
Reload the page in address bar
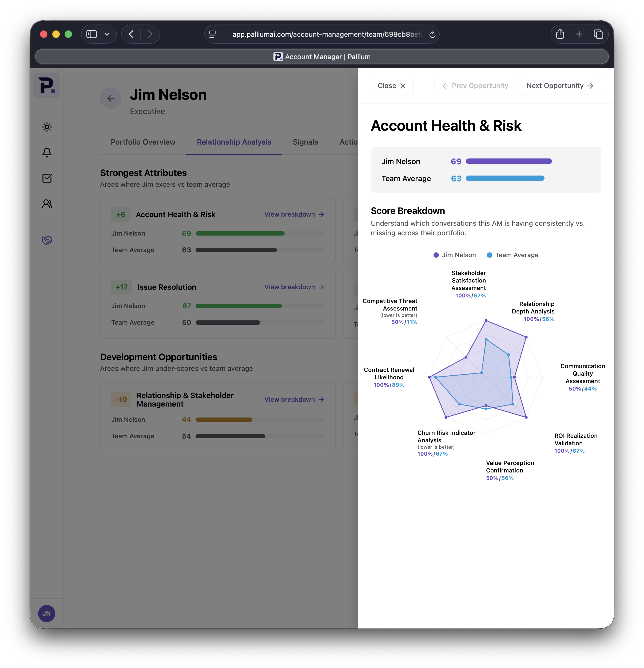point(432,34)
